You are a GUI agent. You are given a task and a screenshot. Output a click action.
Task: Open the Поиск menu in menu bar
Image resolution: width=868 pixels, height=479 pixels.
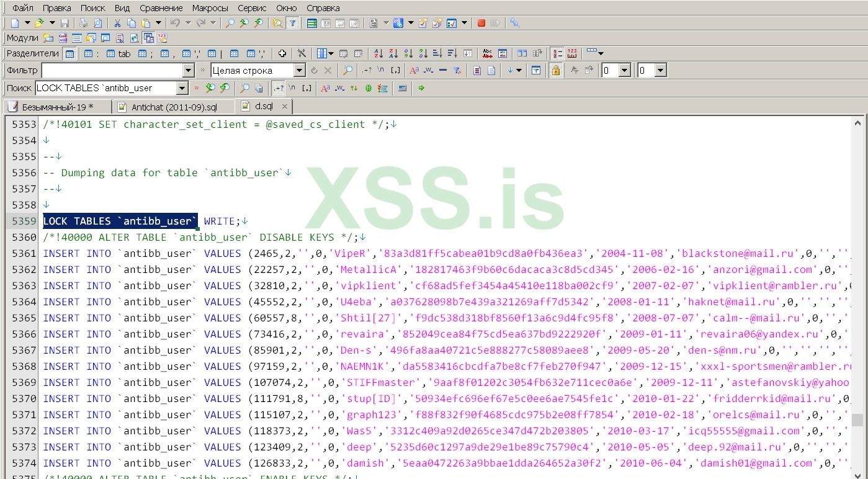(x=93, y=8)
